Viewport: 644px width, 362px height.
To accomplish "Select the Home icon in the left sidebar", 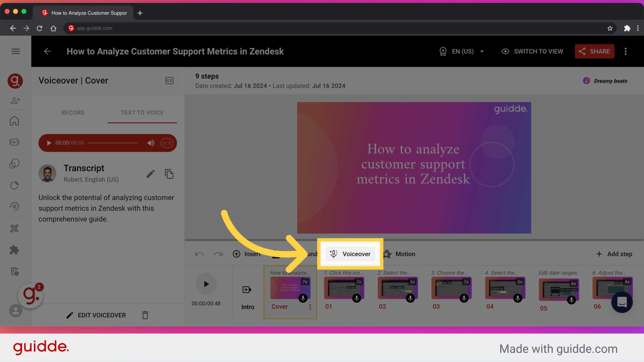I will (x=15, y=121).
